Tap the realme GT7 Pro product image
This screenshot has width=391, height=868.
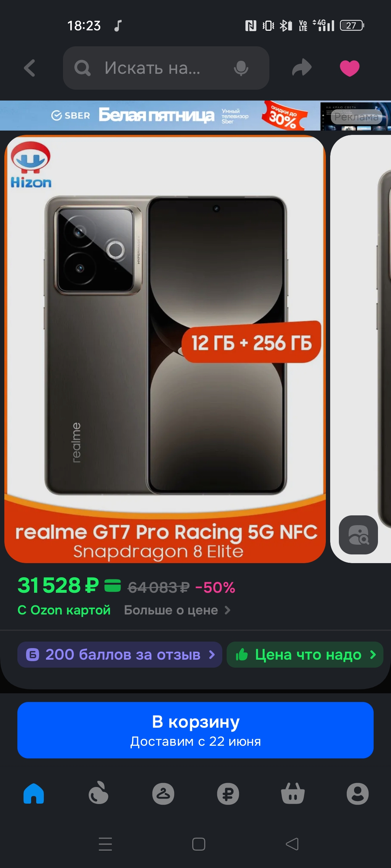pyautogui.click(x=165, y=349)
